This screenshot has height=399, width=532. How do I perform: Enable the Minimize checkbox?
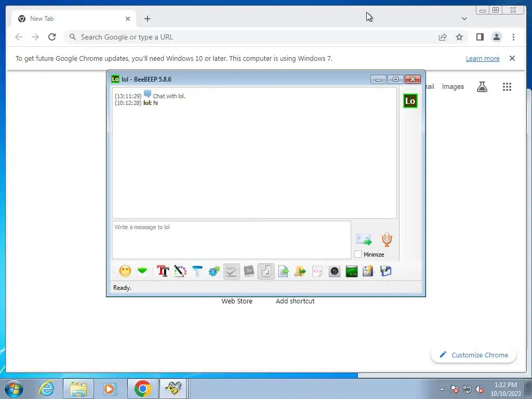click(x=358, y=254)
